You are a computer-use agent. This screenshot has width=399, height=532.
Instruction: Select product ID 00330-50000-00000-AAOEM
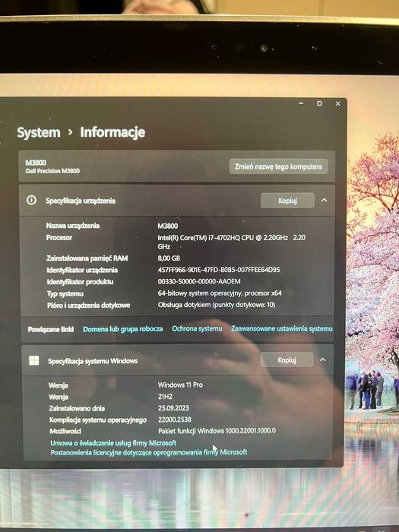tap(199, 281)
